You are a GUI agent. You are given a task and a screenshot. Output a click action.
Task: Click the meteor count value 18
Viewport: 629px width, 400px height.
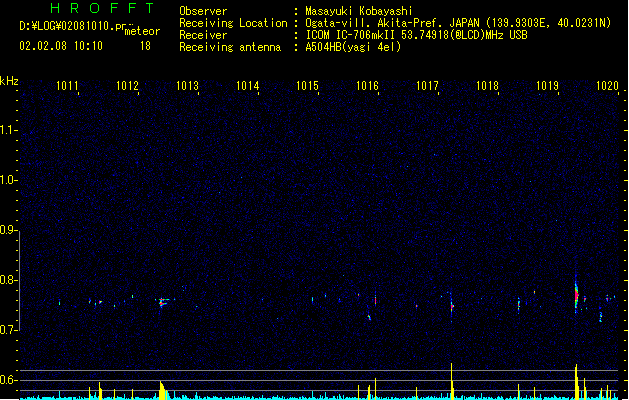click(145, 46)
